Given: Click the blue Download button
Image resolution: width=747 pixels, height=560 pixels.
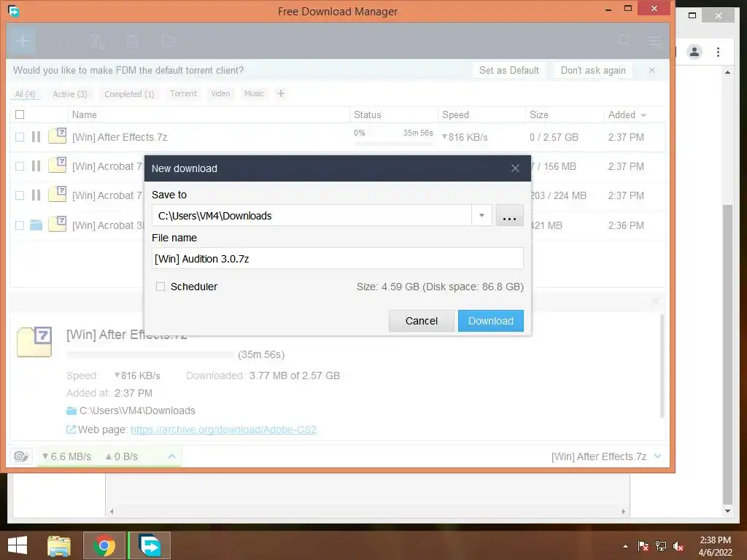Looking at the screenshot, I should coord(491,321).
